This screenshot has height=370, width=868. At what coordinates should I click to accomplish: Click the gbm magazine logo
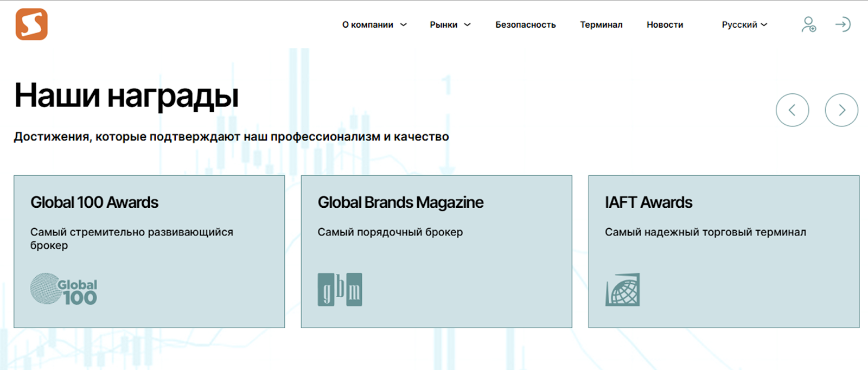tap(340, 289)
